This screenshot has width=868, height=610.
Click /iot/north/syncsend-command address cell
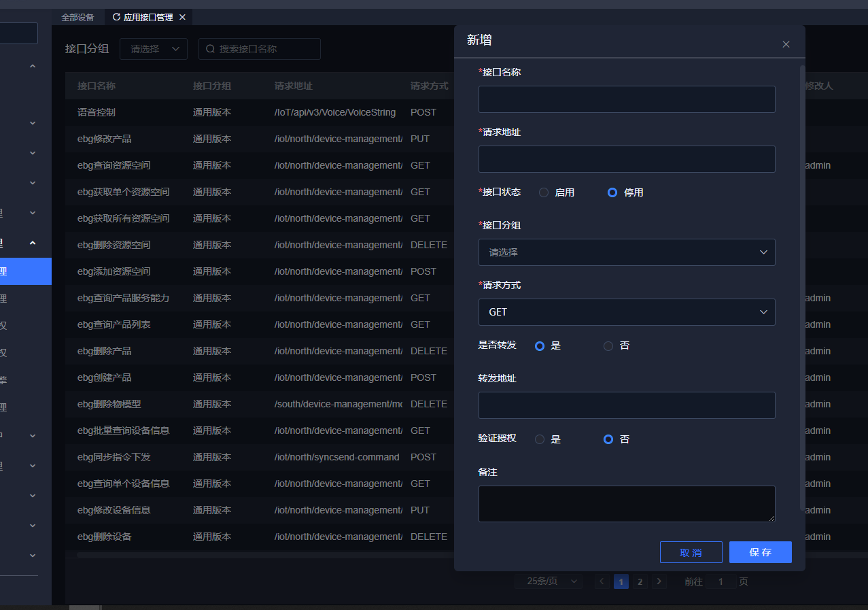[337, 457]
